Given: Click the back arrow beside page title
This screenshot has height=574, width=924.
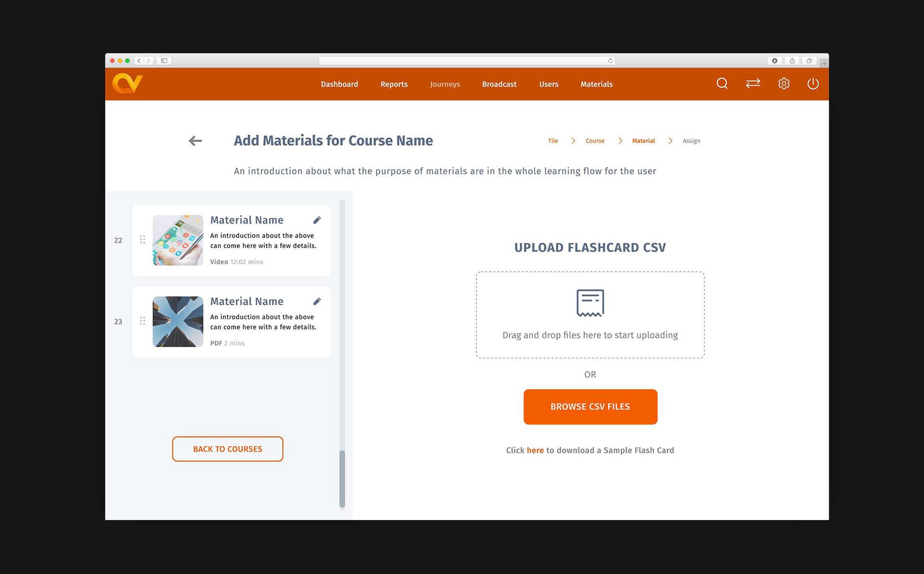Looking at the screenshot, I should 195,141.
